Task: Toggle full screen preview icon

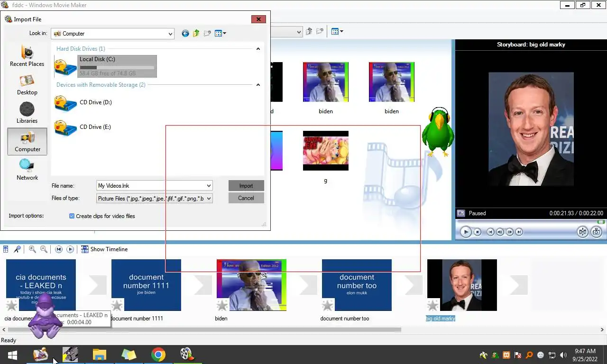Action: [x=460, y=213]
